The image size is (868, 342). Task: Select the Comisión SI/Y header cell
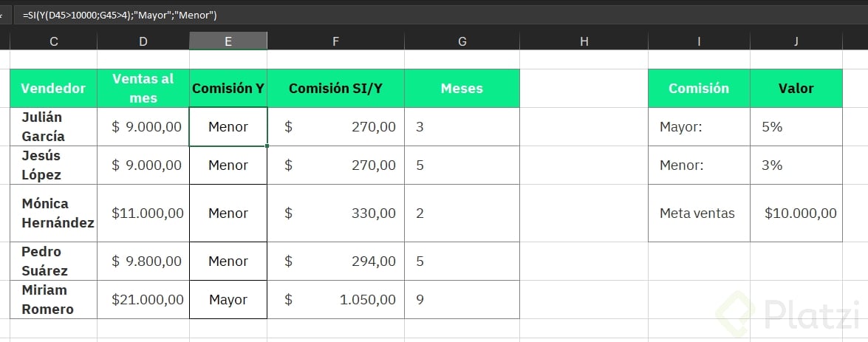click(335, 88)
